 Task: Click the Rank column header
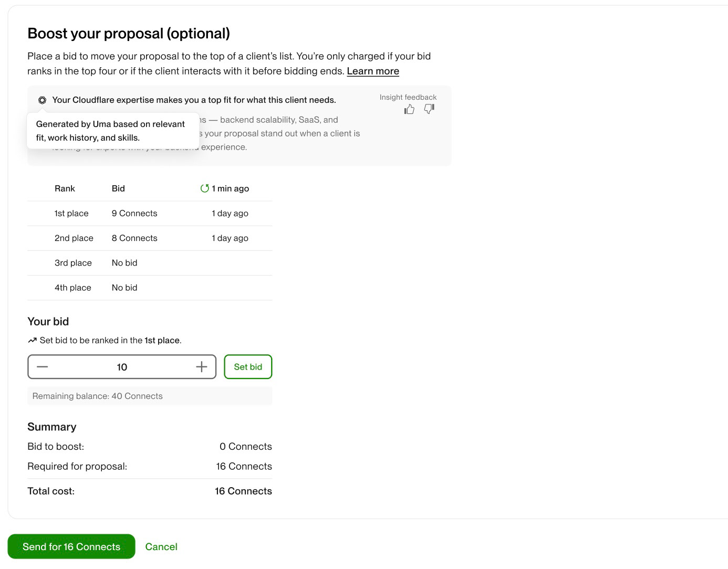pos(65,188)
